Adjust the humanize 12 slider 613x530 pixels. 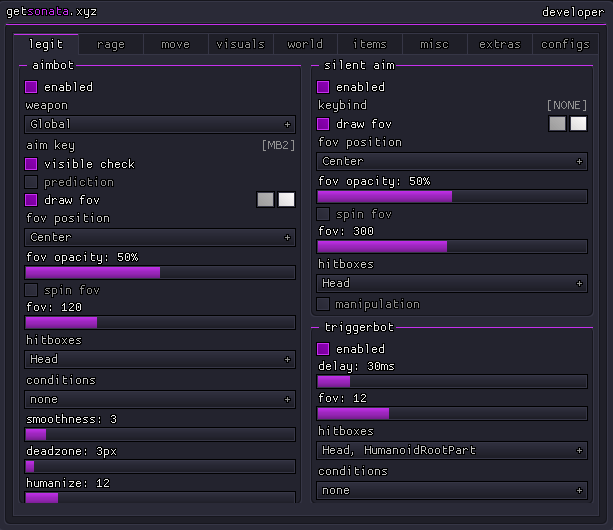click(160, 497)
